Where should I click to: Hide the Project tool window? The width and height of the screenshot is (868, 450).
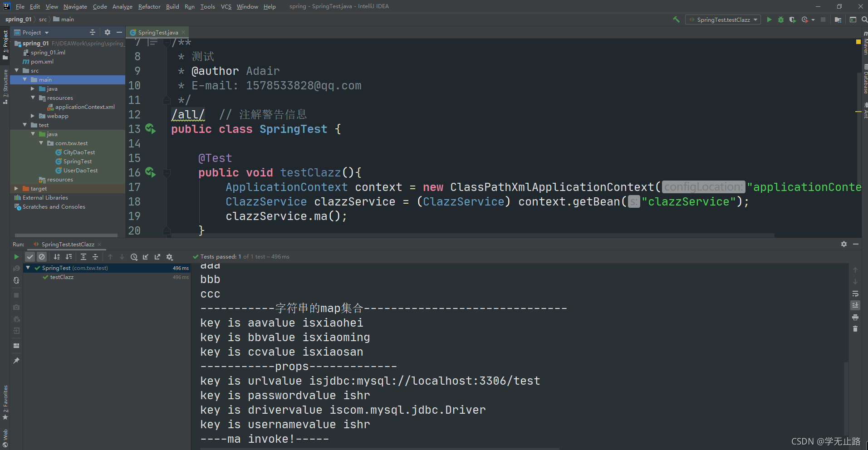click(119, 32)
